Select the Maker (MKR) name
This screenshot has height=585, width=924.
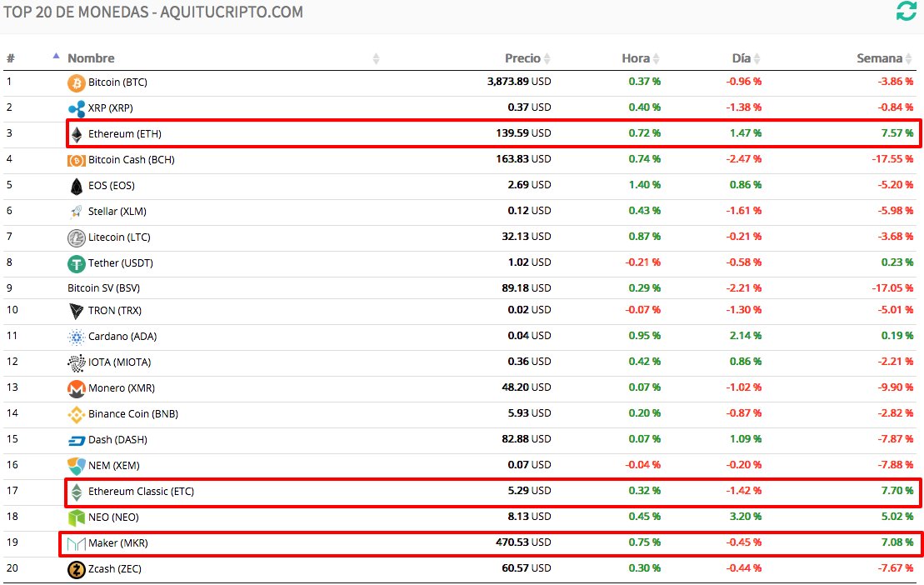117,543
